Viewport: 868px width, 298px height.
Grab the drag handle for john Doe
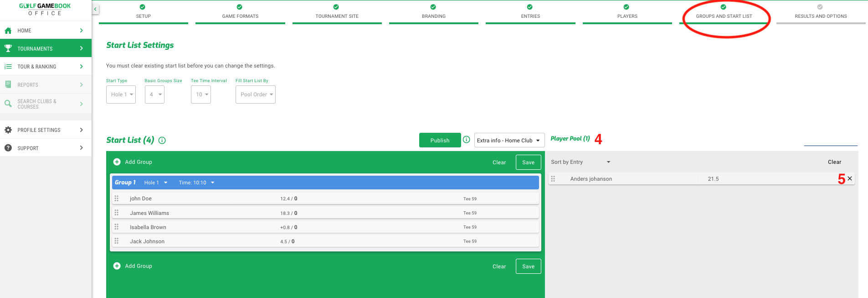pos(117,199)
